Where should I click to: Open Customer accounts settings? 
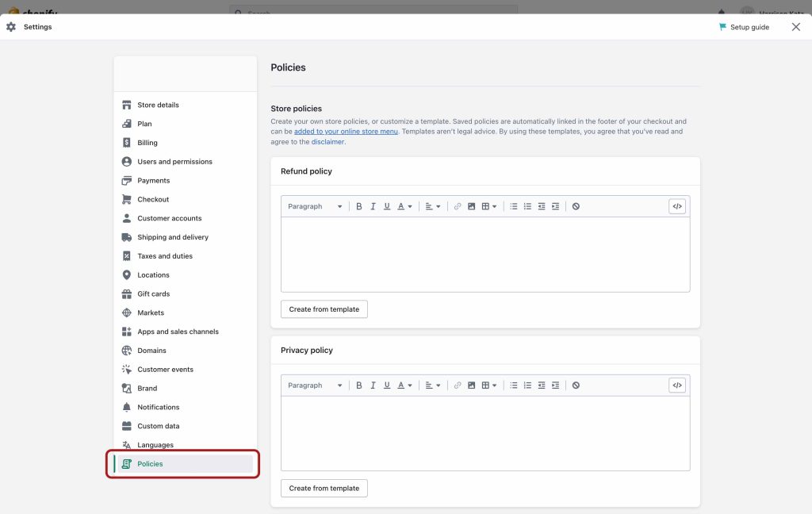coord(186,218)
